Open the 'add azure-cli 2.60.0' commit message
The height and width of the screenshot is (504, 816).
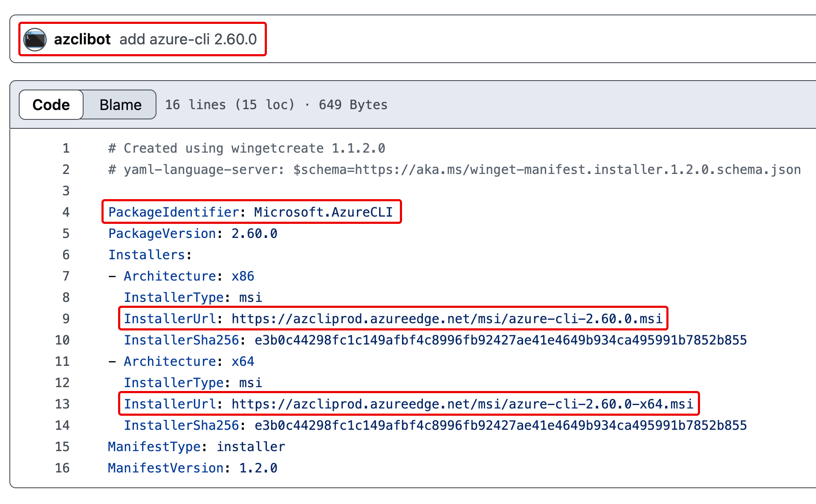[x=188, y=40]
